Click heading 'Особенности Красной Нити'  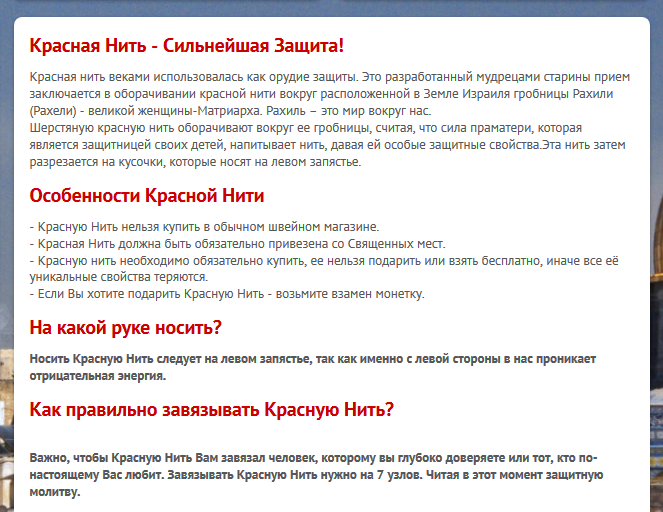(x=147, y=195)
